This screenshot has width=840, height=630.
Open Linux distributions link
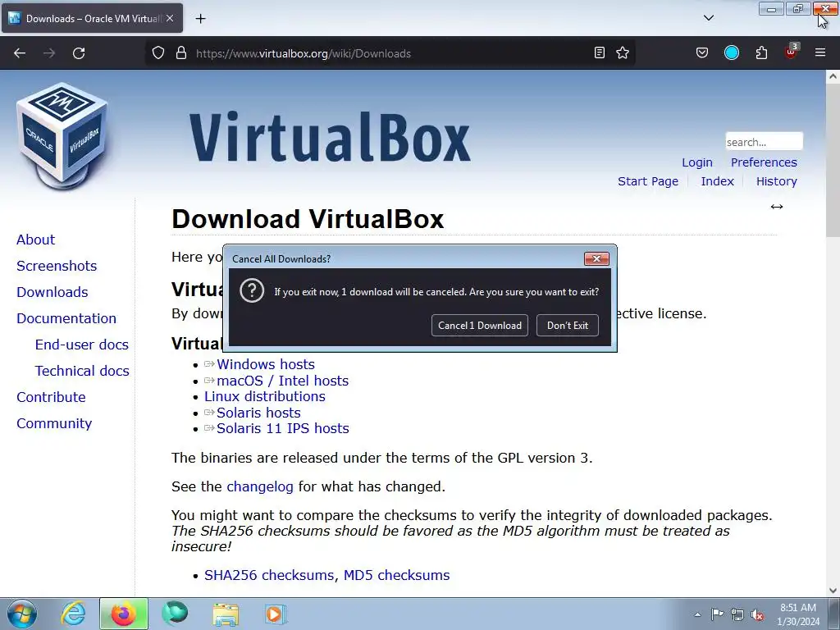[x=265, y=396]
